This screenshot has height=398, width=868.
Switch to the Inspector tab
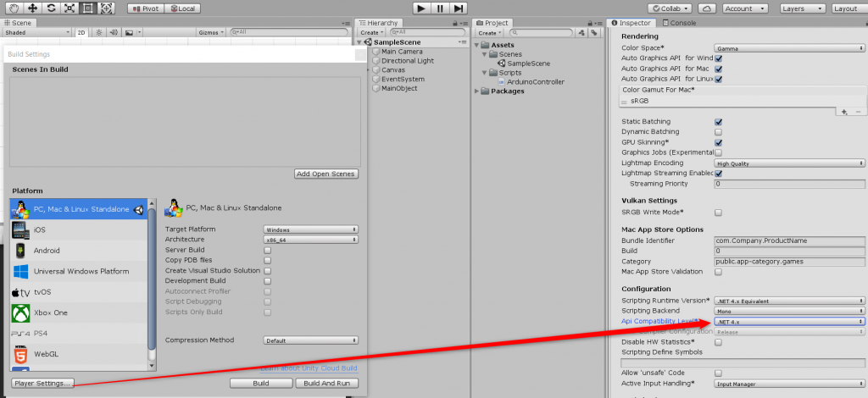pos(631,23)
